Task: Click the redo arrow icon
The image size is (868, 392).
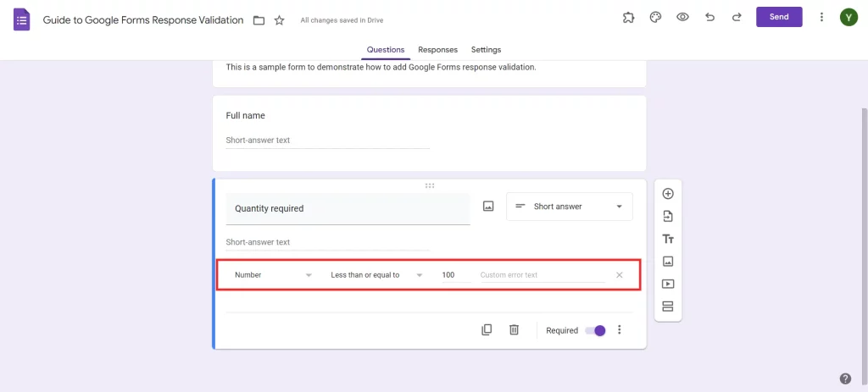Action: pyautogui.click(x=737, y=17)
